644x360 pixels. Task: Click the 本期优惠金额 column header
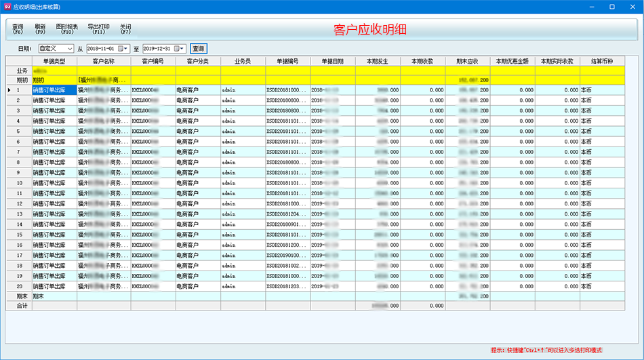tap(512, 61)
